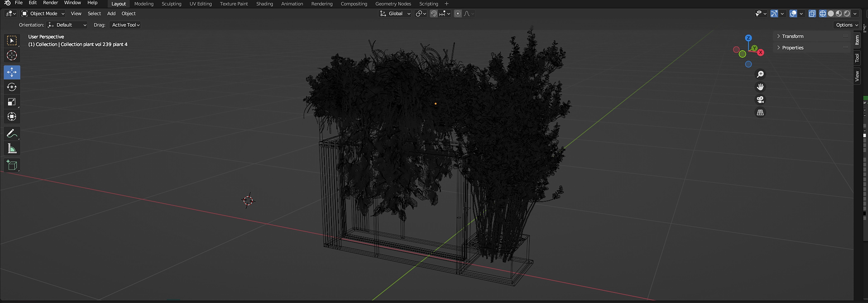
Task: Select the Scale tool
Action: click(x=12, y=102)
